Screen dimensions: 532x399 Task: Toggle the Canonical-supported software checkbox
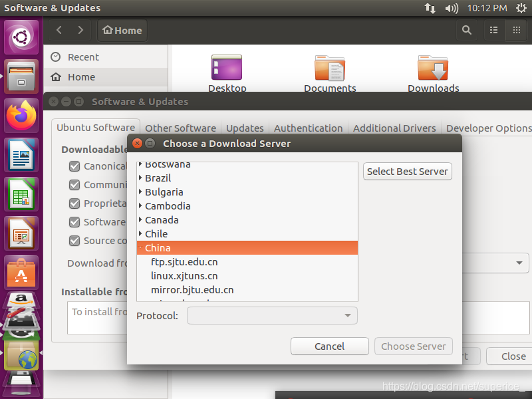(x=74, y=166)
